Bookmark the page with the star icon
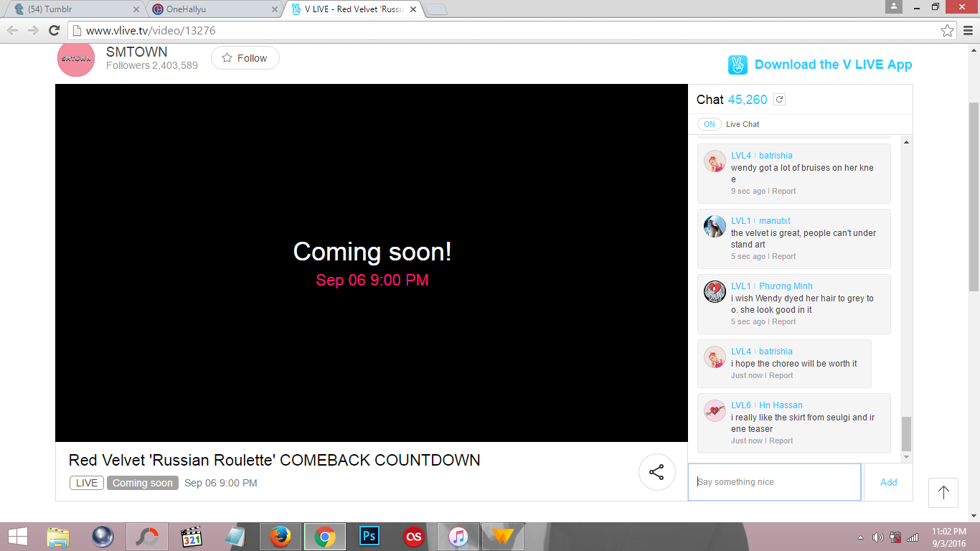This screenshot has height=551, width=980. point(948,30)
